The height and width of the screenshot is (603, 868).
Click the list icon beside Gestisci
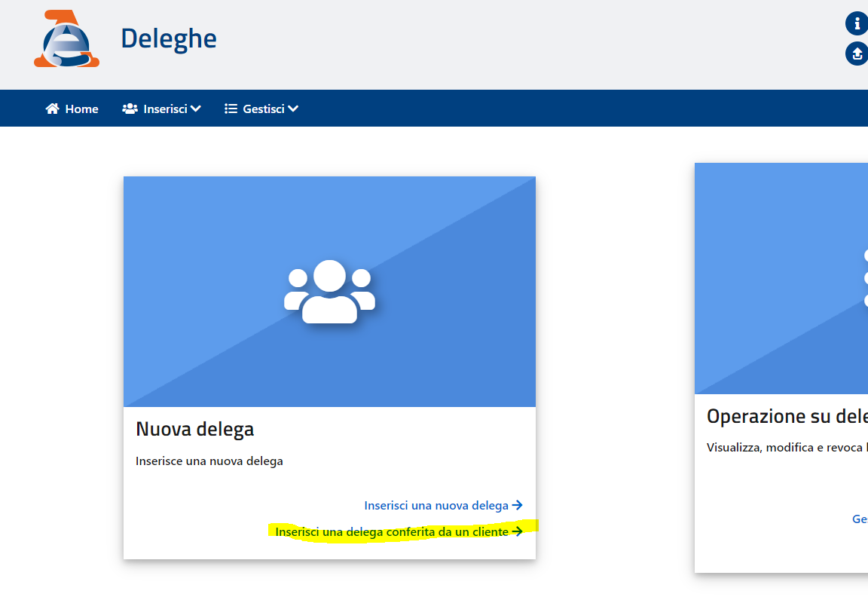[x=231, y=109]
